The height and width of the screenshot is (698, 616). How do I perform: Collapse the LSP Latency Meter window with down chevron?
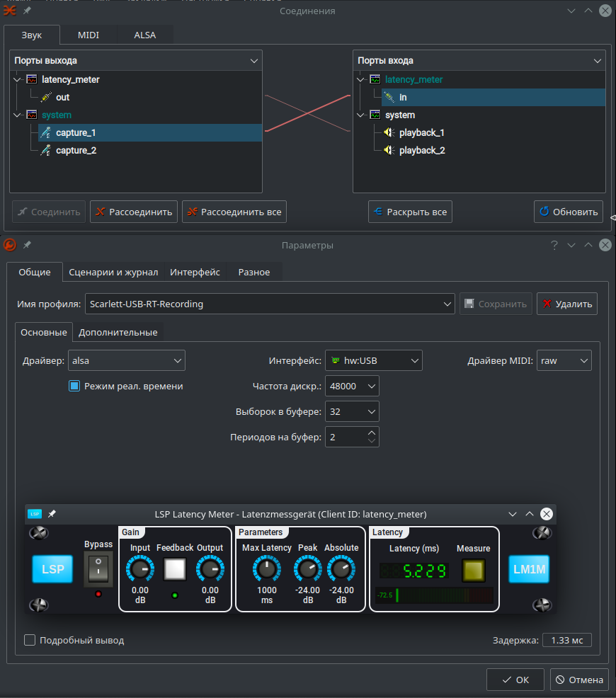point(513,514)
